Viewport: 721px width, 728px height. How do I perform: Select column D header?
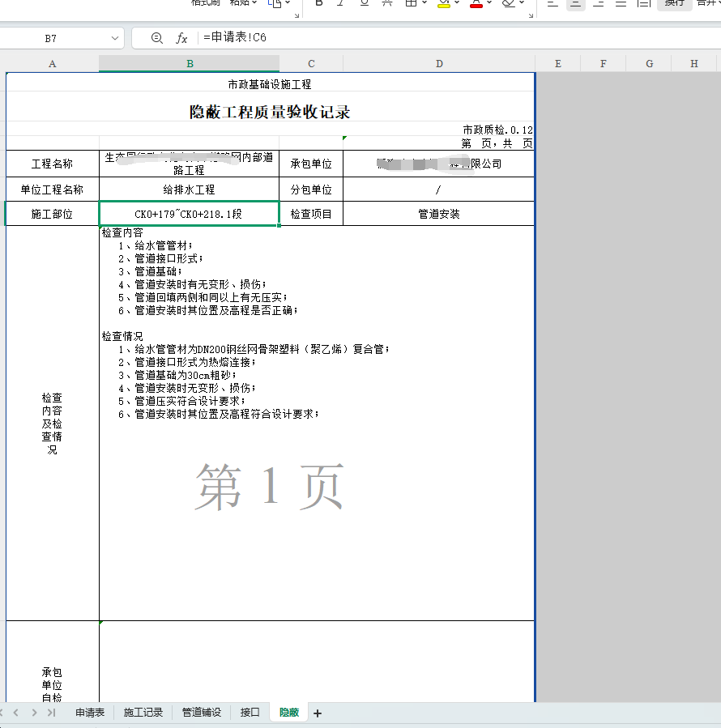click(x=439, y=63)
